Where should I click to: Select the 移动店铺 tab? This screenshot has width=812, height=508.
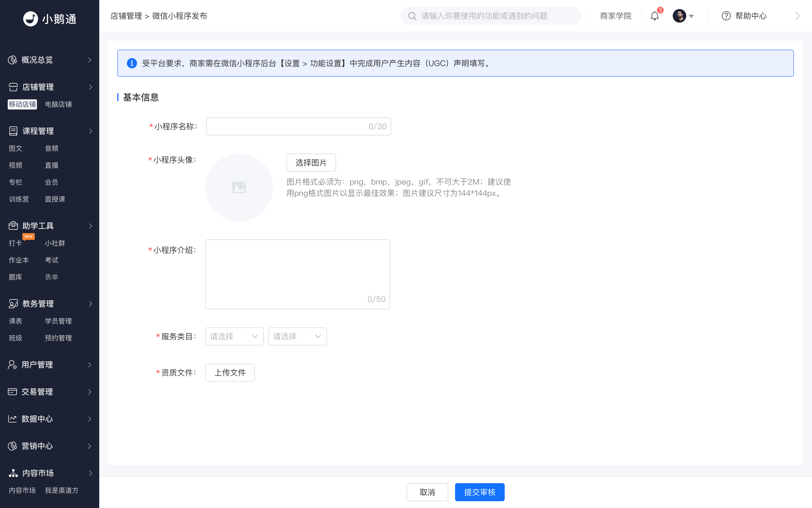pos(22,104)
